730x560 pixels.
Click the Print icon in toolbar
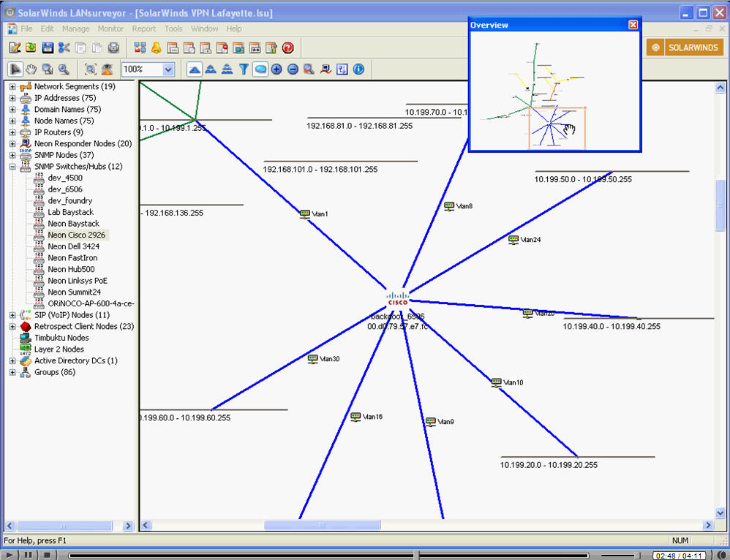(x=113, y=48)
